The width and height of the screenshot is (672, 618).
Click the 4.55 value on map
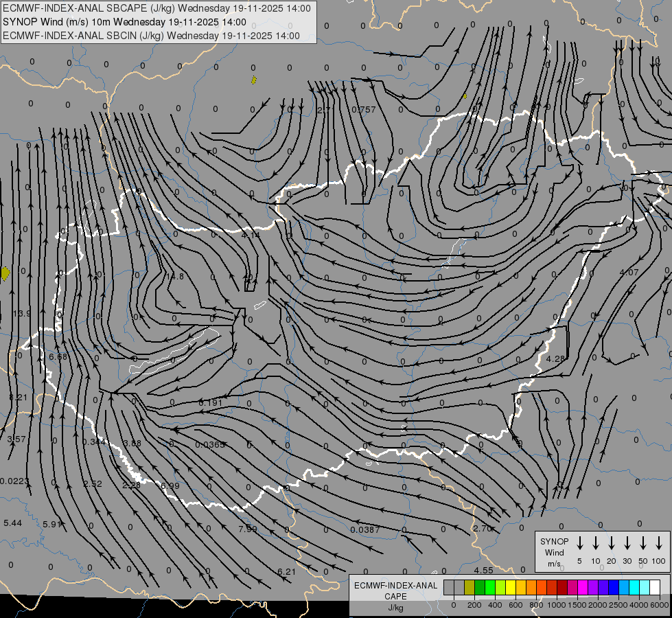pyautogui.click(x=483, y=571)
